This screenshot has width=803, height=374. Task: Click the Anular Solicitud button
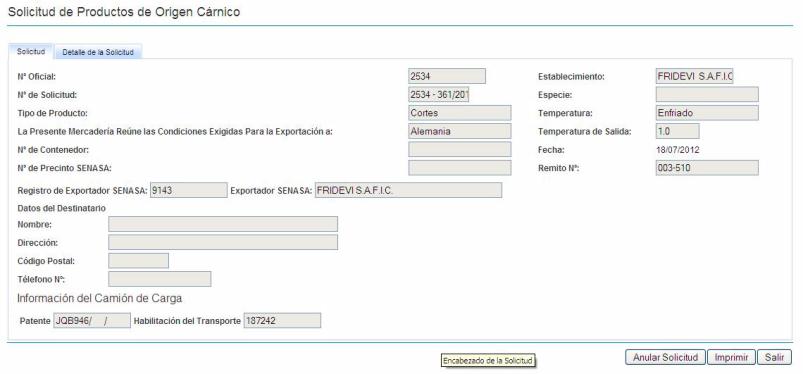coord(665,358)
